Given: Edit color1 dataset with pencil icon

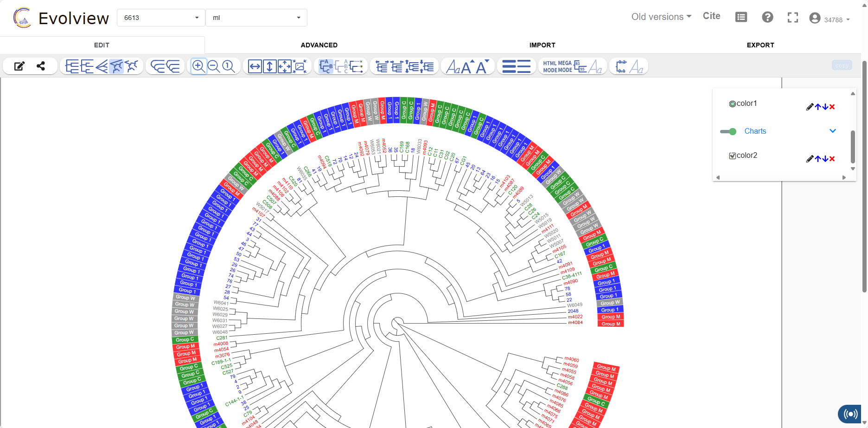Looking at the screenshot, I should click(810, 107).
